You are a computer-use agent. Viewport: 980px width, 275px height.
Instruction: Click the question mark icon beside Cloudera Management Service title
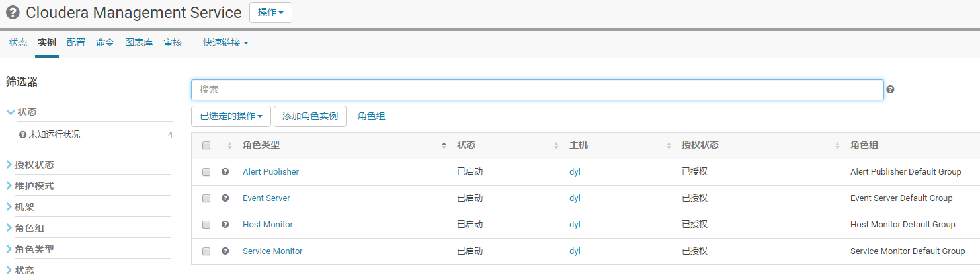point(13,13)
